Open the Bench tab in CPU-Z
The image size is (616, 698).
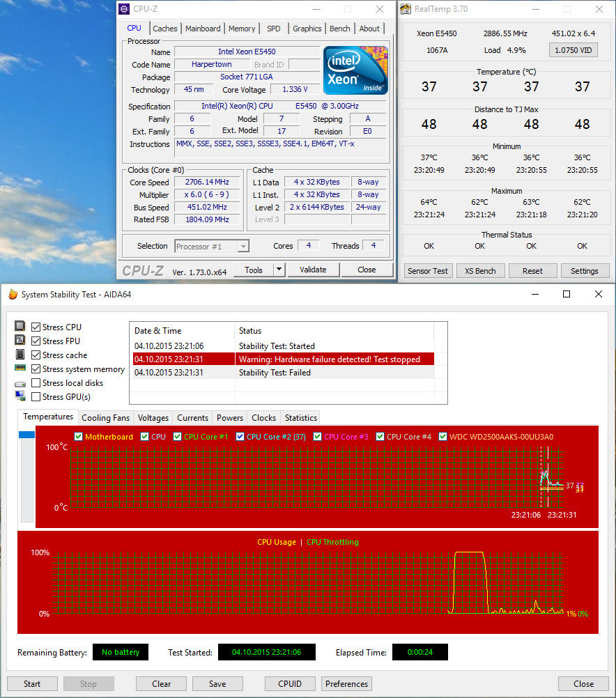point(340,29)
